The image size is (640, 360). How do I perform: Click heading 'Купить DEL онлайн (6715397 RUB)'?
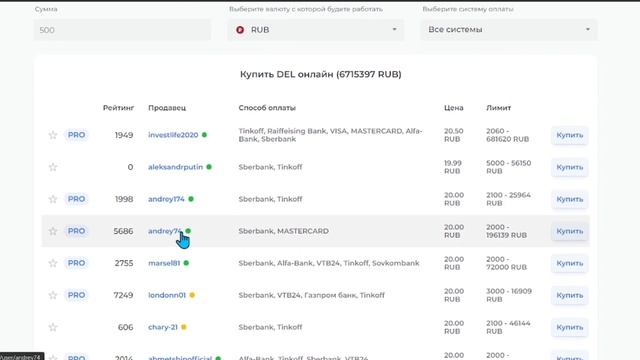320,74
